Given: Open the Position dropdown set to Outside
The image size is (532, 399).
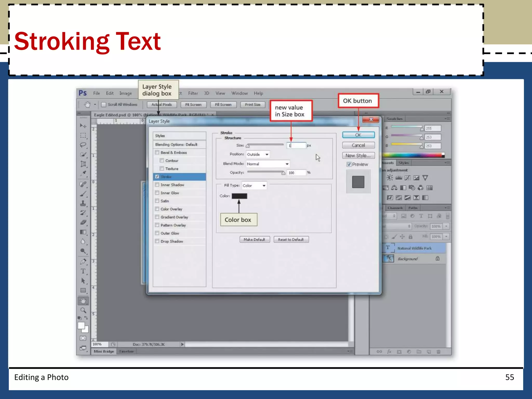Looking at the screenshot, I should [x=258, y=154].
